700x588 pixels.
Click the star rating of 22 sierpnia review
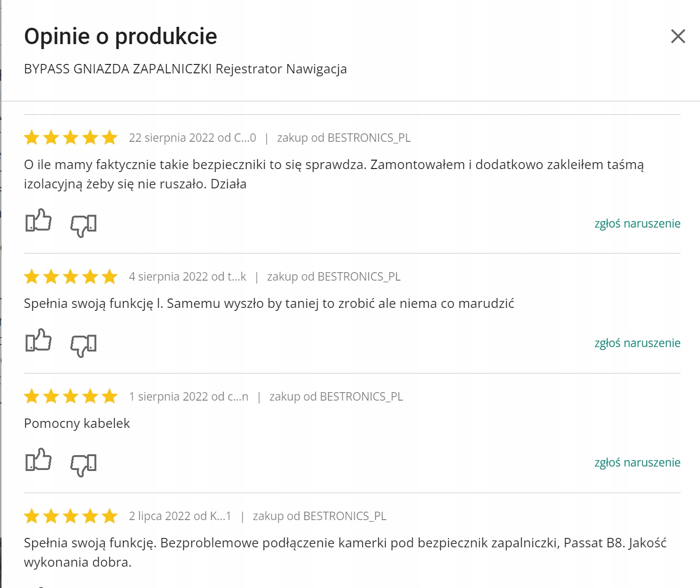click(x=70, y=137)
